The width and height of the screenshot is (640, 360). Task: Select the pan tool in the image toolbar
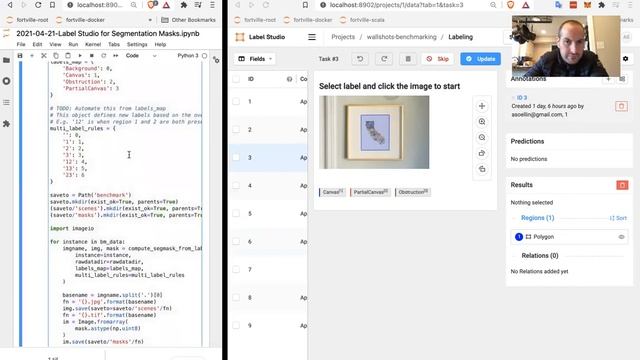click(482, 106)
